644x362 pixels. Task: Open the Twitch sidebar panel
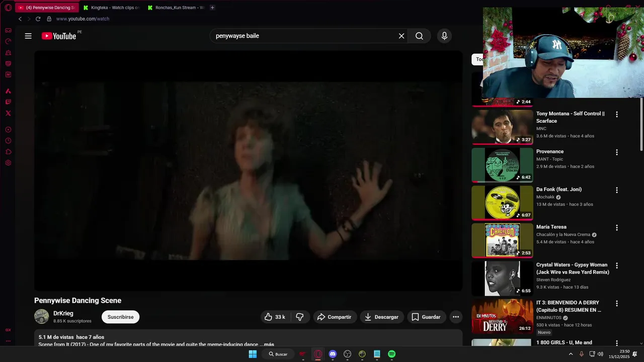pyautogui.click(x=8, y=102)
